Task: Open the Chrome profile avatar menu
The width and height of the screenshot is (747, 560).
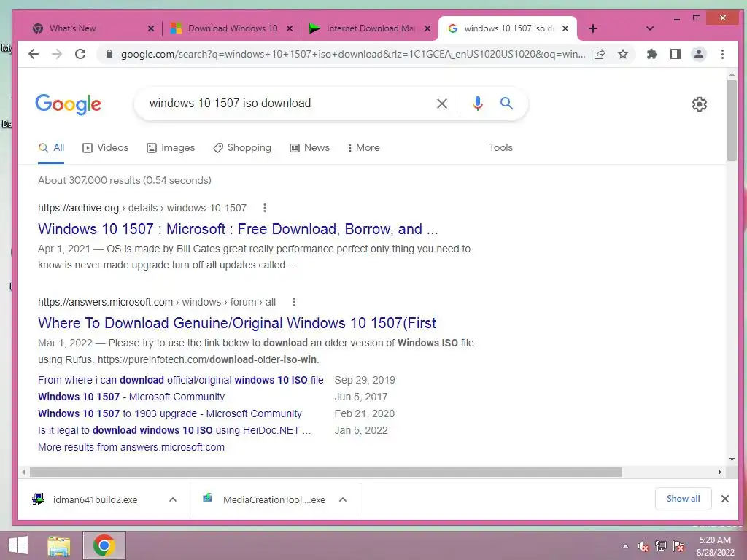Action: click(698, 54)
